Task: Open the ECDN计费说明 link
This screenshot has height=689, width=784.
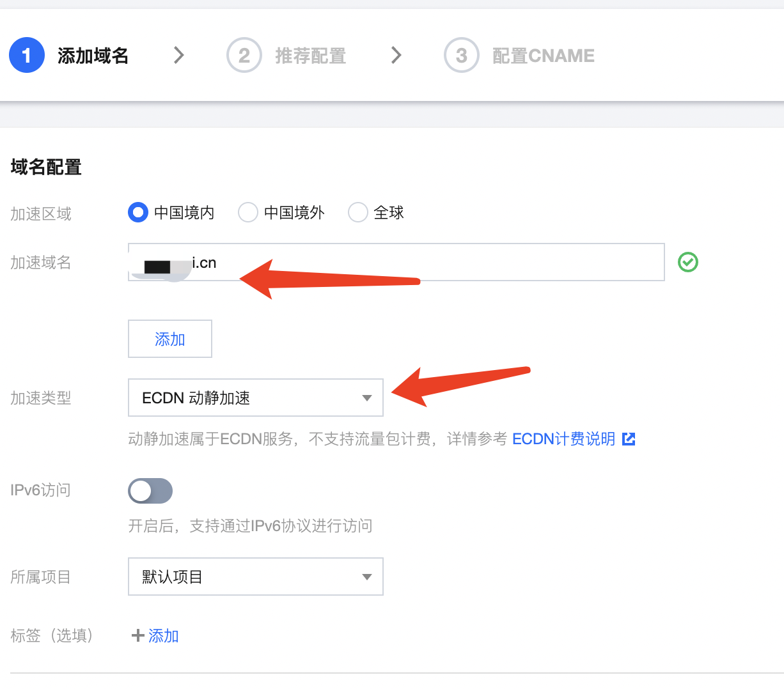Action: pyautogui.click(x=563, y=439)
